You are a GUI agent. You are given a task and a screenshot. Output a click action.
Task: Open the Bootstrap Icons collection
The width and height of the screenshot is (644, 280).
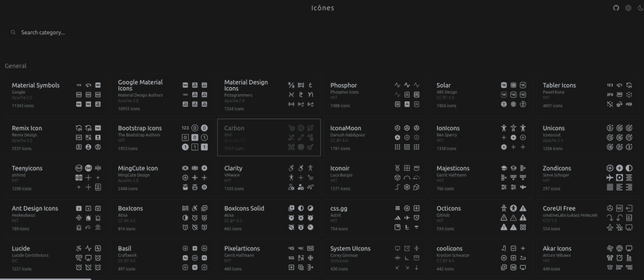pos(163,138)
